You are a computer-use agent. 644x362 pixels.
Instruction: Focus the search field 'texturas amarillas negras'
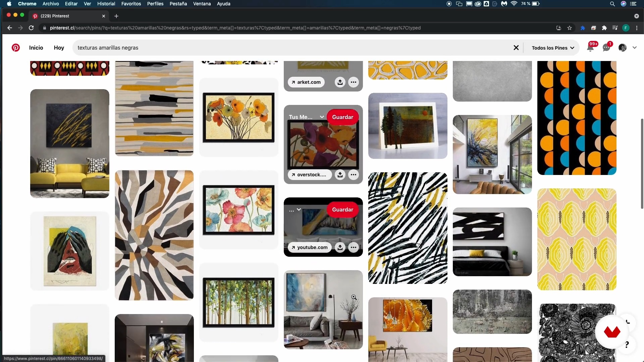click(x=292, y=48)
